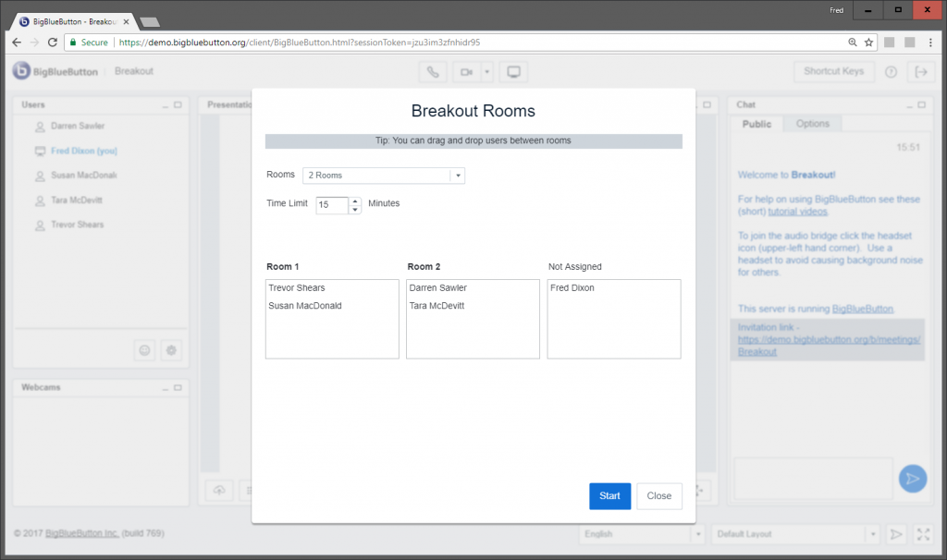
Task: Reload the browser page
Action: 53,43
